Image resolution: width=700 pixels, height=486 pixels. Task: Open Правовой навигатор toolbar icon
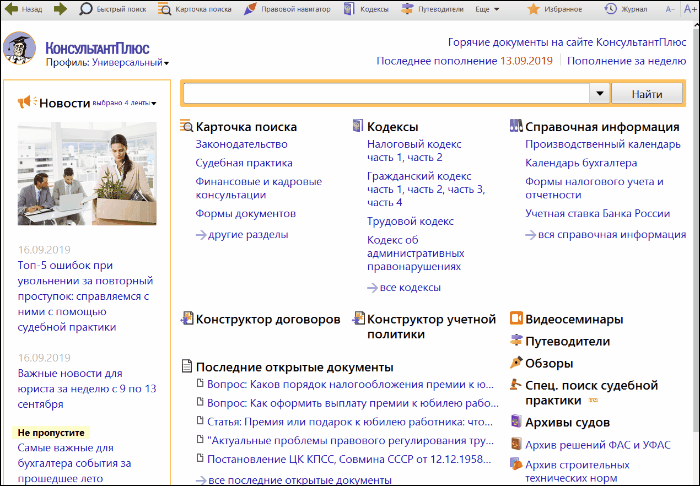coord(250,9)
